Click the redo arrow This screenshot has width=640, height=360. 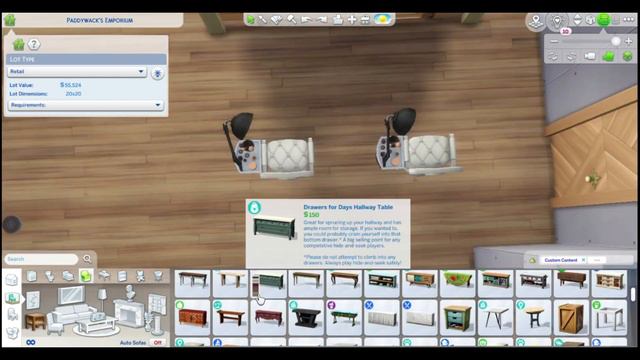point(322,19)
